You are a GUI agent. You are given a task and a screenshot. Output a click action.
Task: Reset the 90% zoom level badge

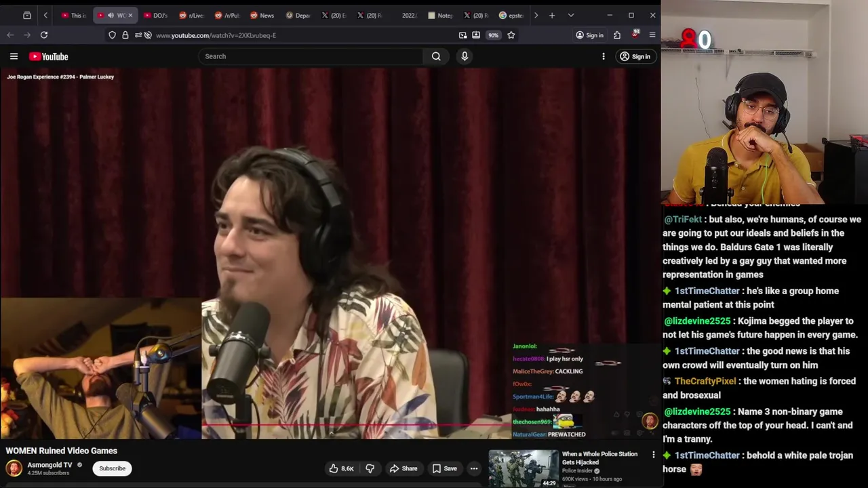pyautogui.click(x=494, y=35)
